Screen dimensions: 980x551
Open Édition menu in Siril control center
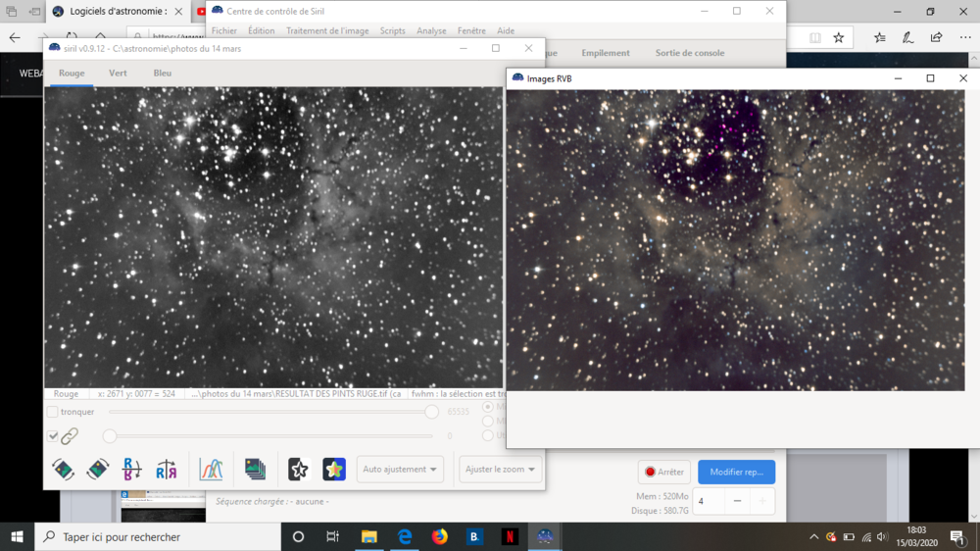click(x=262, y=30)
